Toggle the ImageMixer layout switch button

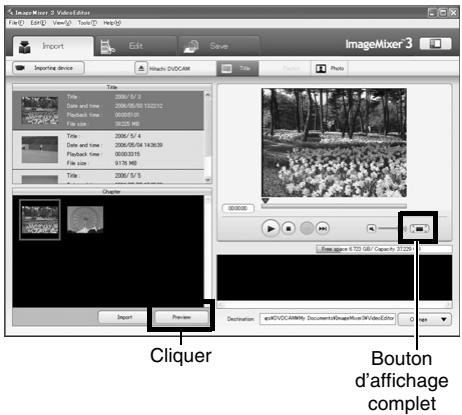[435, 44]
